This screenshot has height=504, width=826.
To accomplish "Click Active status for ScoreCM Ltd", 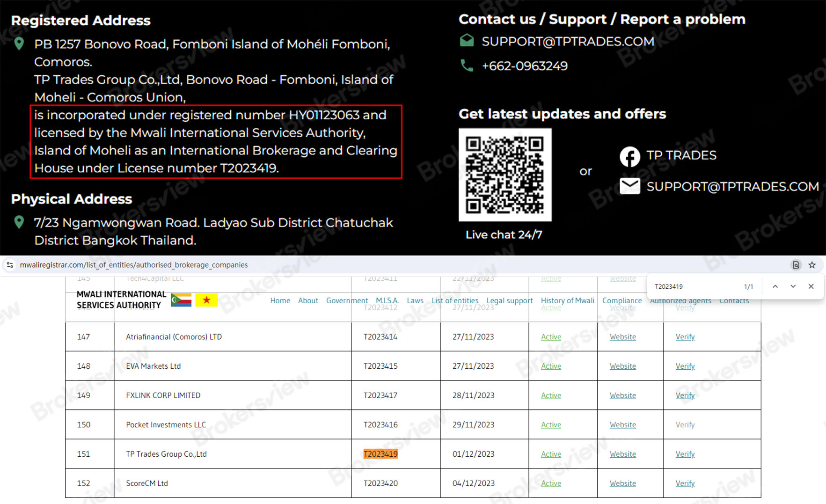I will coord(551,483).
